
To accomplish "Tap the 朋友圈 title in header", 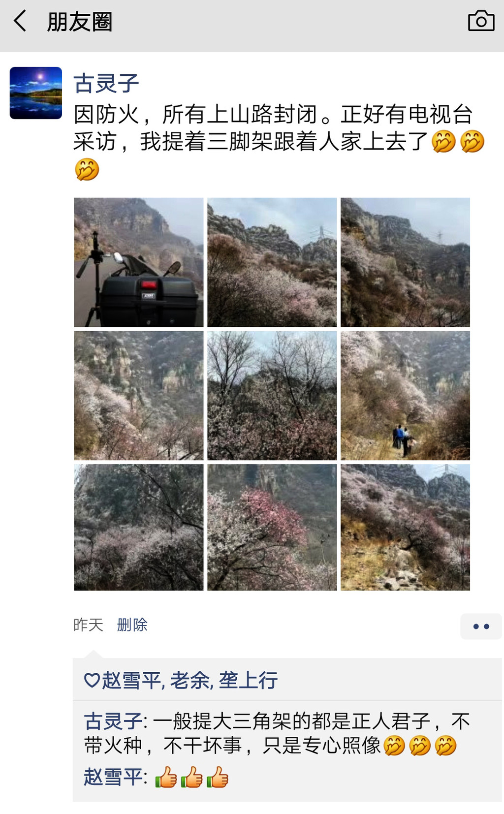I will click(x=80, y=22).
